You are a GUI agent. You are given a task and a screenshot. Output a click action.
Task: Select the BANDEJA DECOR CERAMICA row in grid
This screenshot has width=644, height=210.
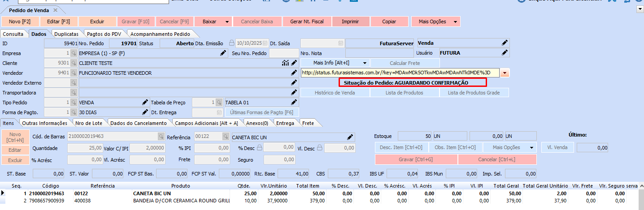pos(179,201)
